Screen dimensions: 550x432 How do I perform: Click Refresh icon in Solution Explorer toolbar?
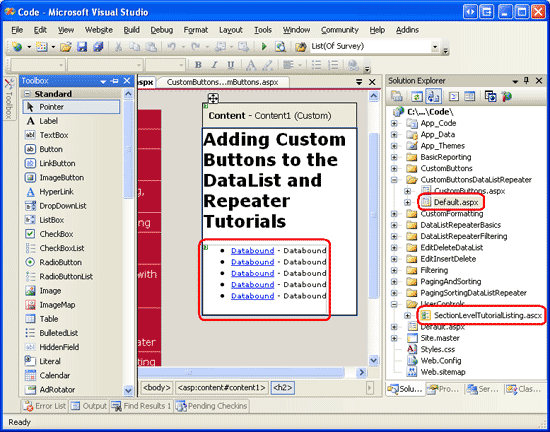coord(417,96)
